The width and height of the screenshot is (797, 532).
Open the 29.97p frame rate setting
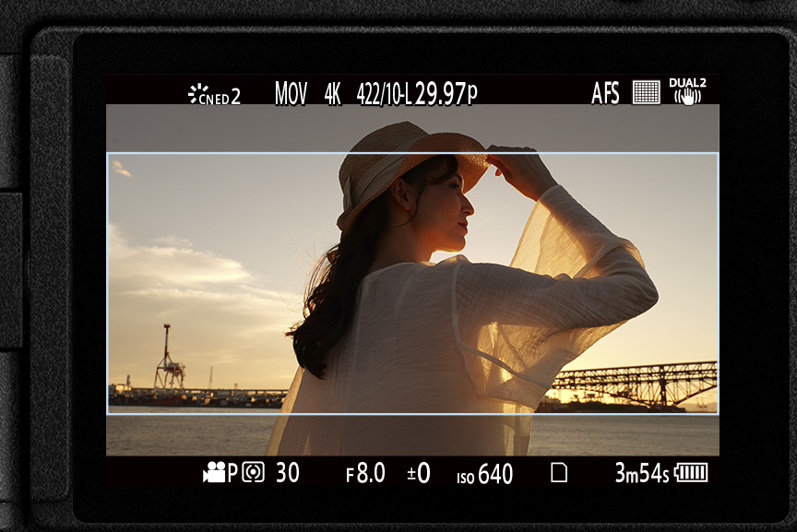click(x=446, y=93)
